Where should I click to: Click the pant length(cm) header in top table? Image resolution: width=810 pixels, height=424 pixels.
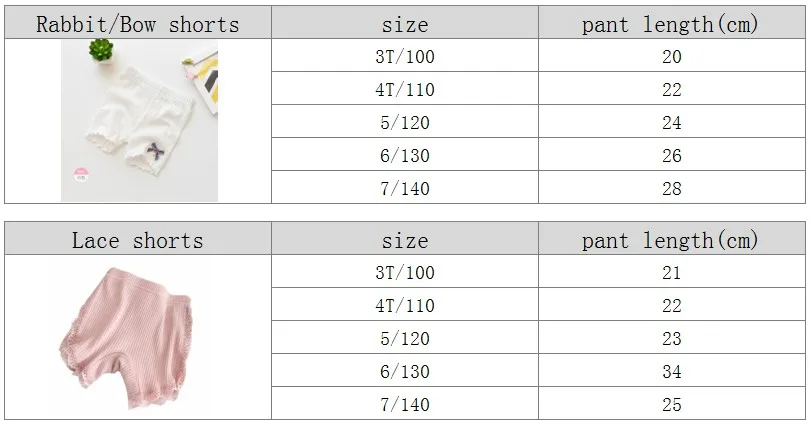pyautogui.click(x=672, y=23)
